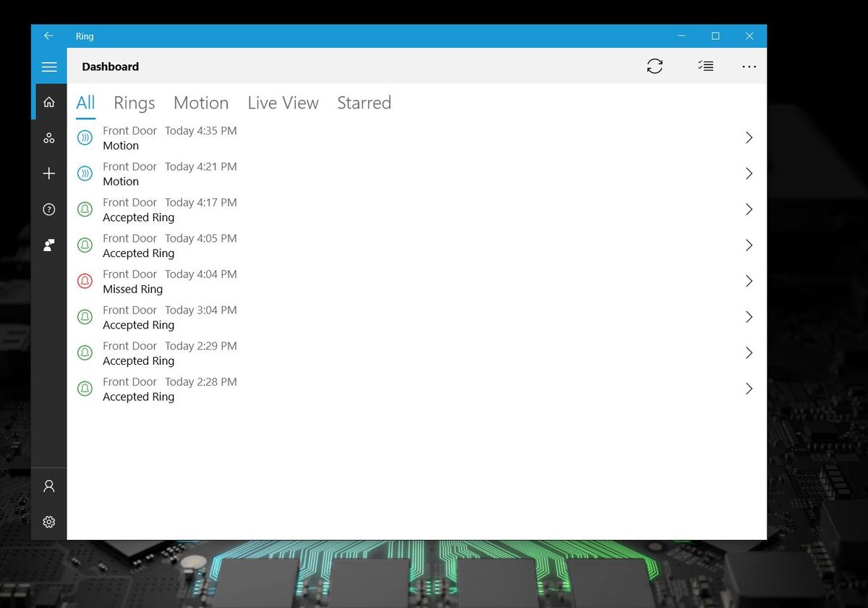Select 'Front Door Today 4:17 PM' text
The image size is (868, 608).
(170, 203)
